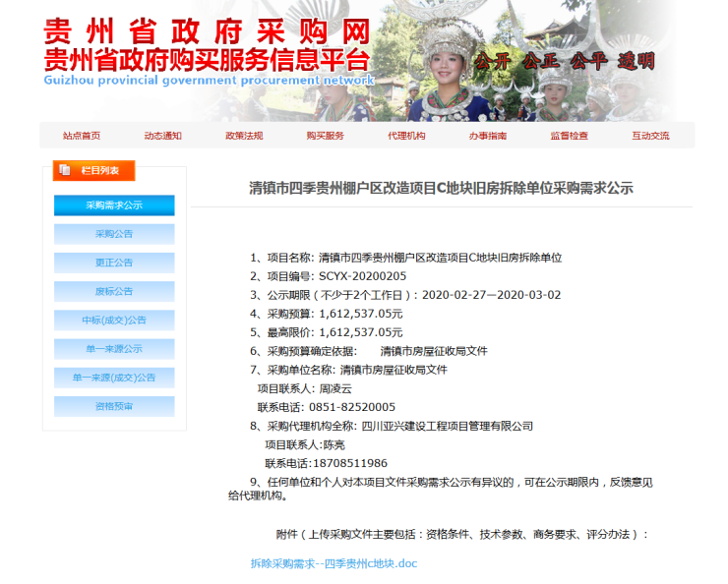Click contact name 陈亮

334,444
